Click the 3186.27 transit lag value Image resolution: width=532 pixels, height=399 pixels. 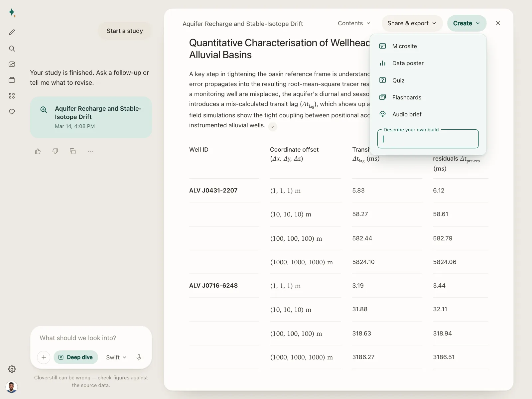click(x=363, y=357)
